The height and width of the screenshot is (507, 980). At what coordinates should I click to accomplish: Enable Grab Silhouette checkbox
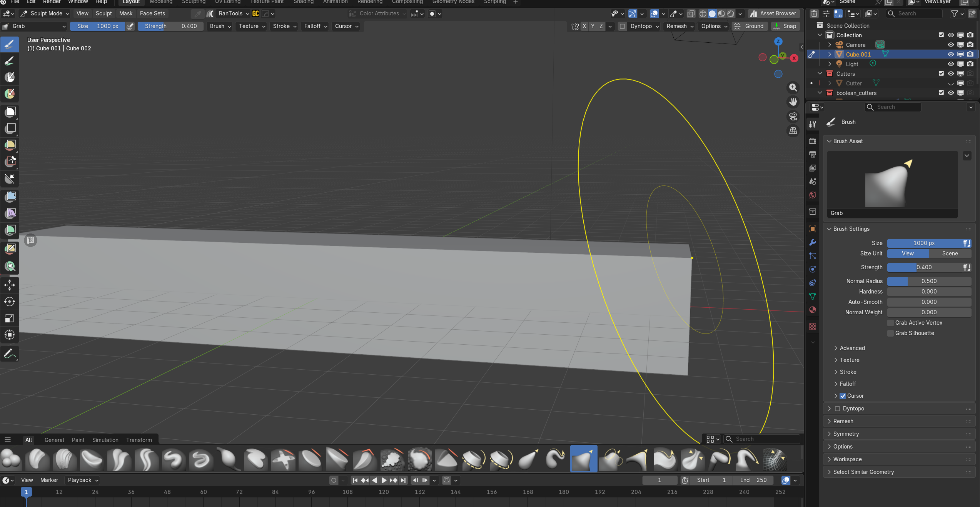[x=890, y=333]
